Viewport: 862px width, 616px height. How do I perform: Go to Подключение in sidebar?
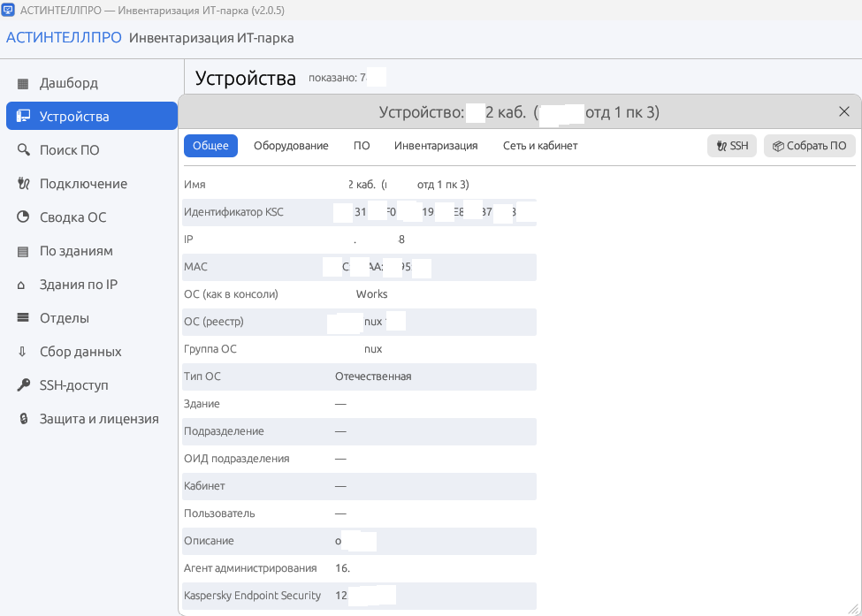coord(92,184)
